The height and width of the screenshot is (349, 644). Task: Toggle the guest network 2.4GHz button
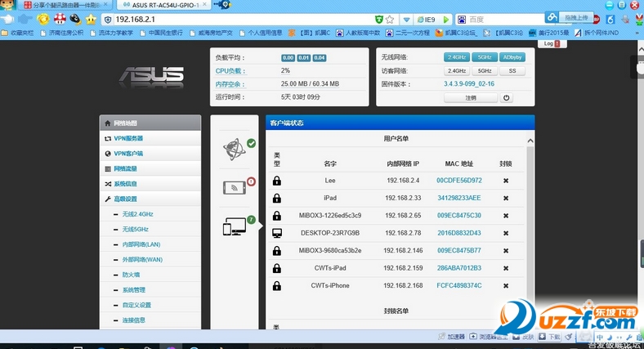click(456, 71)
